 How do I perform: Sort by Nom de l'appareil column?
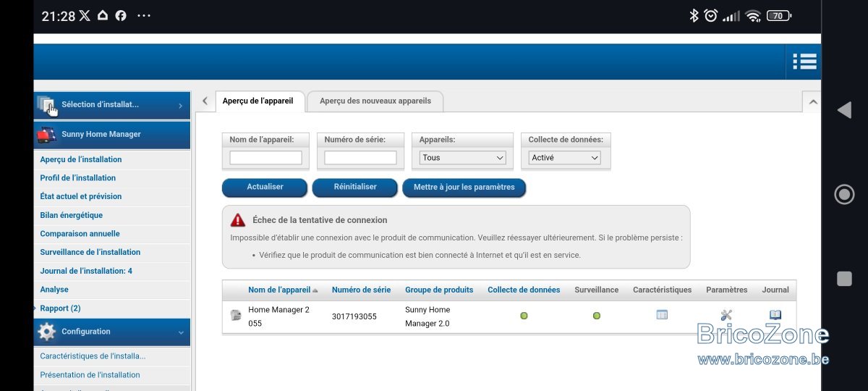coord(279,290)
